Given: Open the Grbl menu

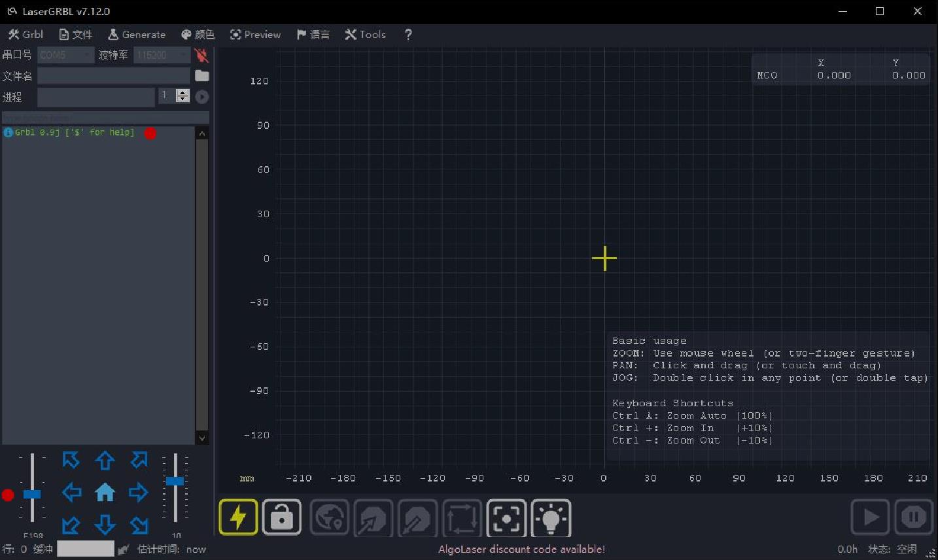Looking at the screenshot, I should point(26,35).
